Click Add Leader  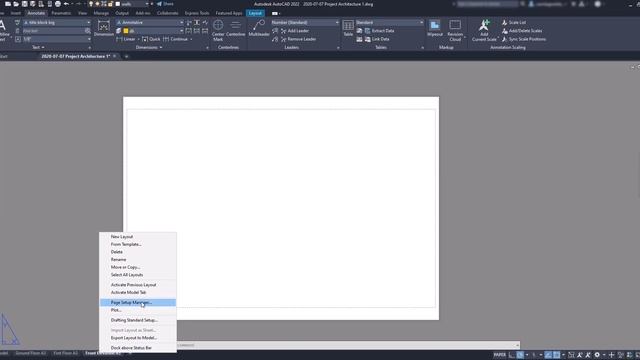pyautogui.click(x=295, y=31)
